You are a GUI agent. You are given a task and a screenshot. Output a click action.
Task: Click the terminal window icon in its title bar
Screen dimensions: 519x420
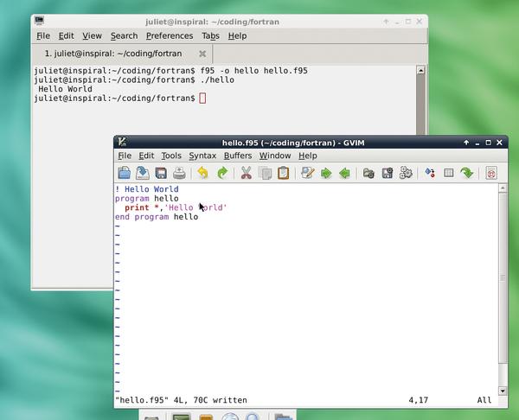click(40, 21)
